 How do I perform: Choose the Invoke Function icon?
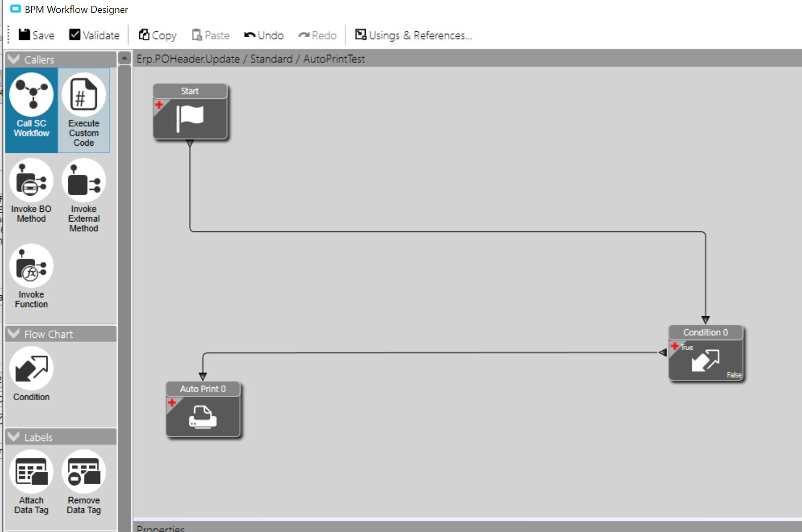tap(31, 266)
